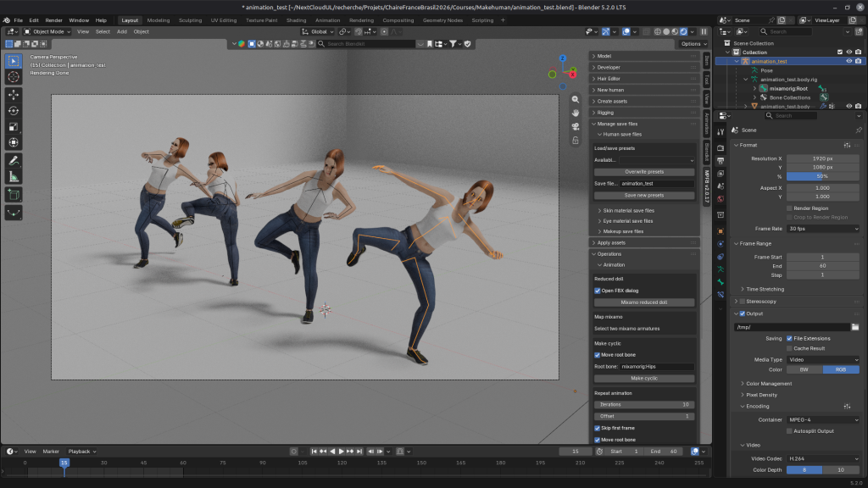Toggle the Skip first frame checkbox
868x488 pixels.
coord(598,428)
